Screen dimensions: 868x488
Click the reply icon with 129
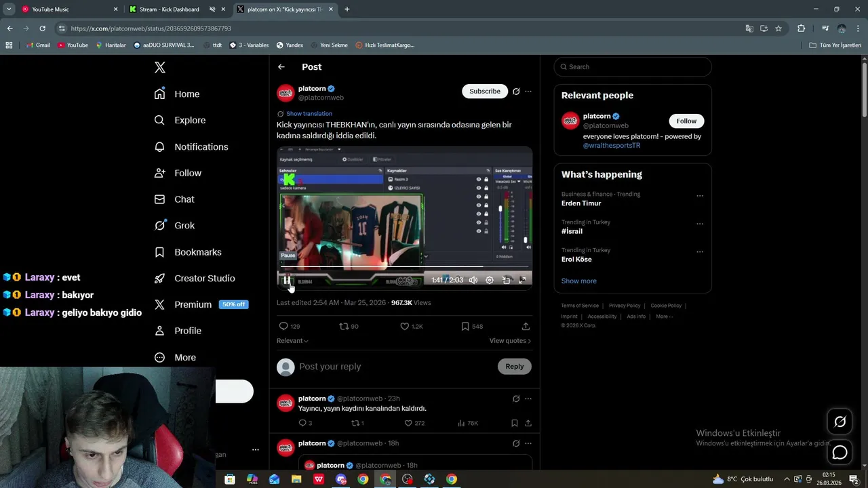(284, 327)
